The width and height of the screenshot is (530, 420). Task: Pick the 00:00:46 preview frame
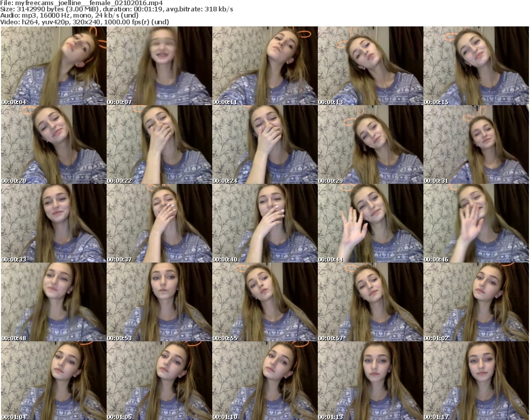(476, 223)
